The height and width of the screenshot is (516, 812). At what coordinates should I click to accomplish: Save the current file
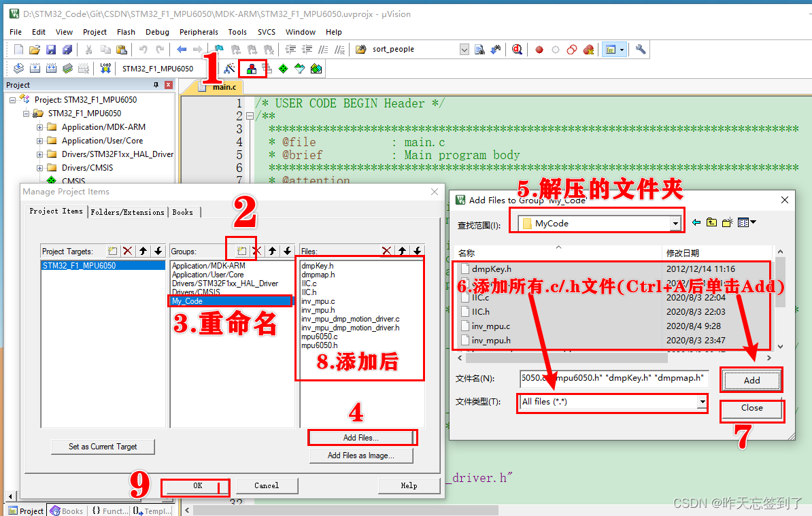click(51, 50)
